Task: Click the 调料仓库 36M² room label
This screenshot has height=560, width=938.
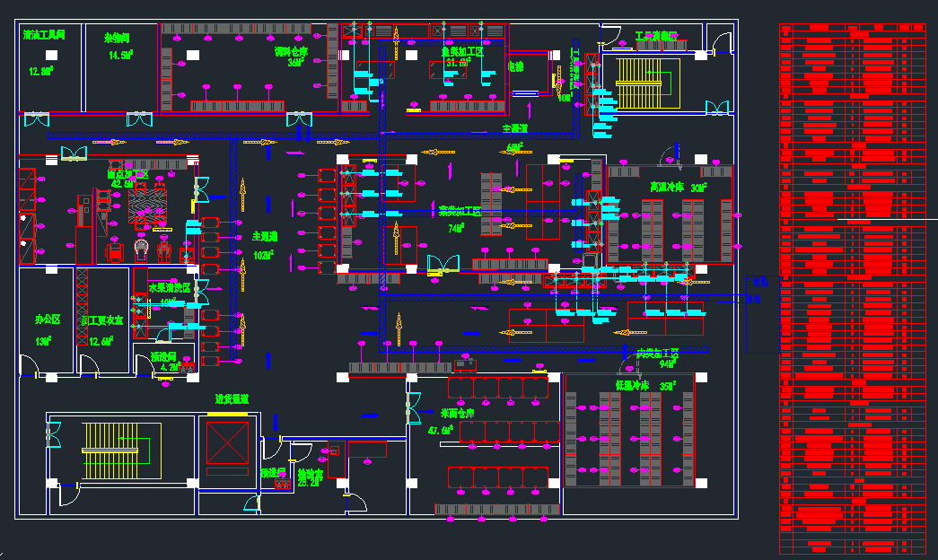Action: coord(291,57)
